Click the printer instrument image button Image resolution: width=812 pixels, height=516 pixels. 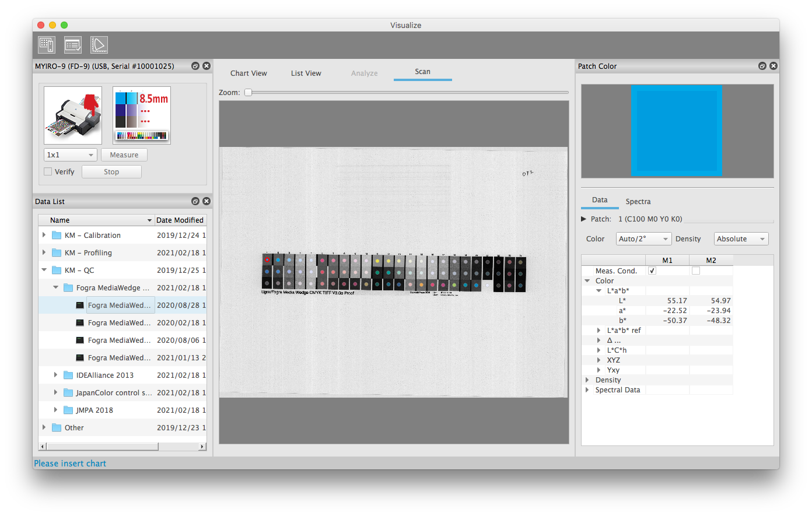point(73,115)
